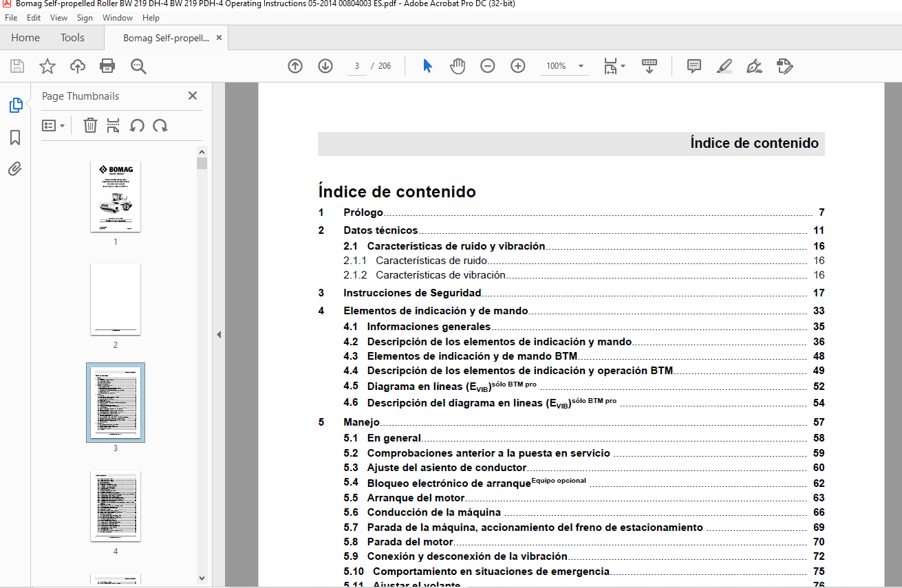902x588 pixels.
Task: Zoom in with plus icon
Action: click(x=518, y=66)
